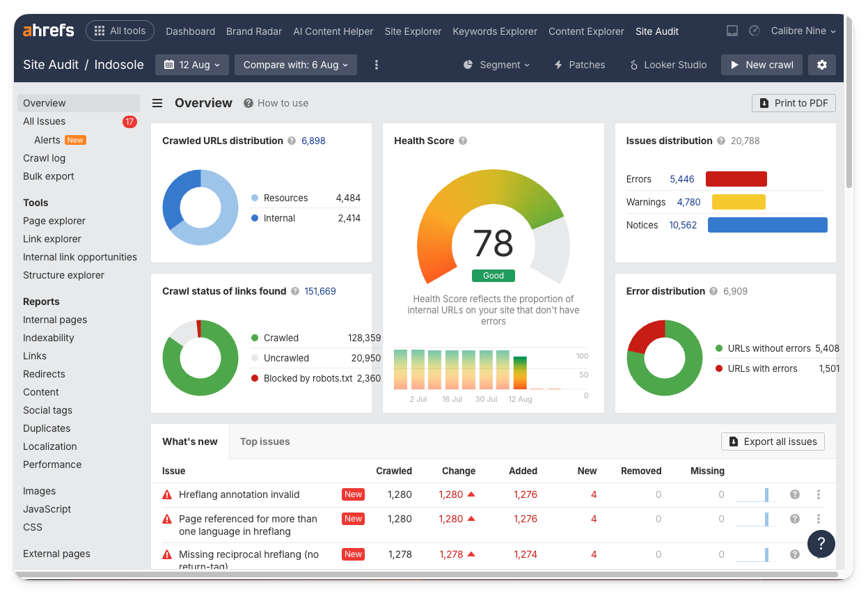Viewport: 868px width, 594px height.
Task: Switch to the Top issues tab
Action: (265, 441)
